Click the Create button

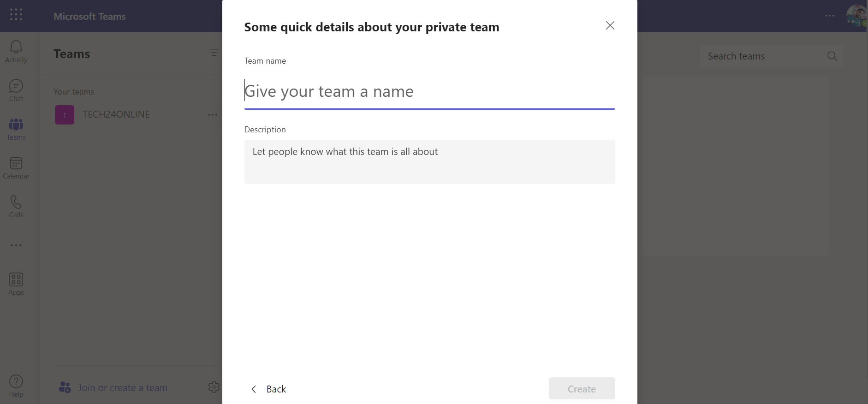coord(581,388)
